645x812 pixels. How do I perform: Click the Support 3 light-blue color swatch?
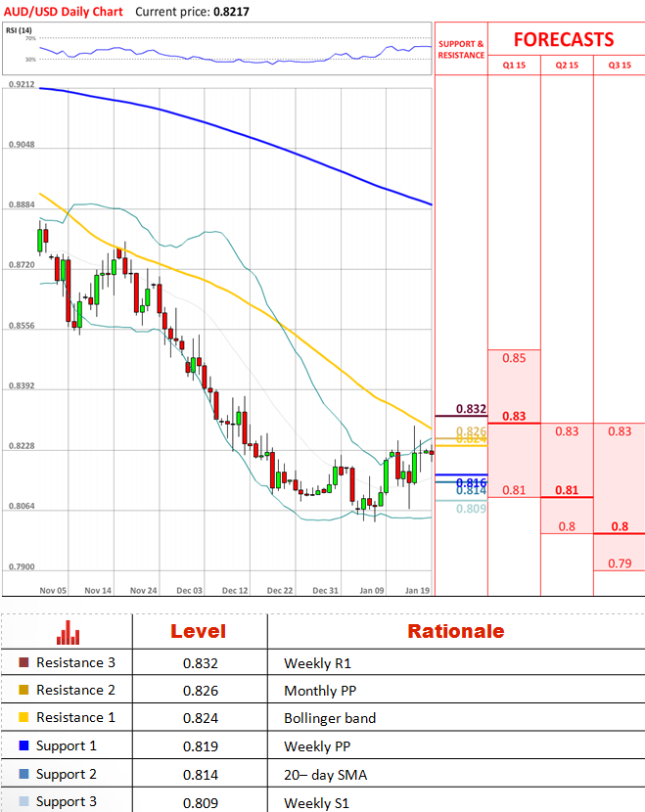[23, 801]
